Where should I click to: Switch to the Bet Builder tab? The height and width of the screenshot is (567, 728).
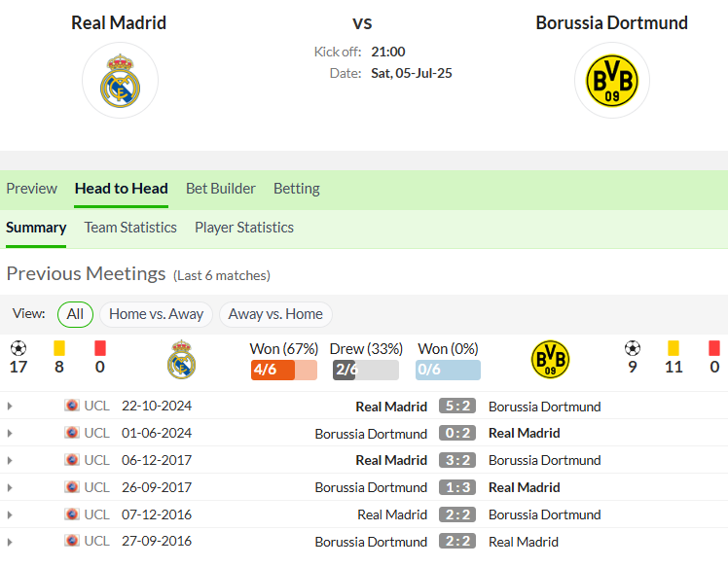(x=221, y=189)
